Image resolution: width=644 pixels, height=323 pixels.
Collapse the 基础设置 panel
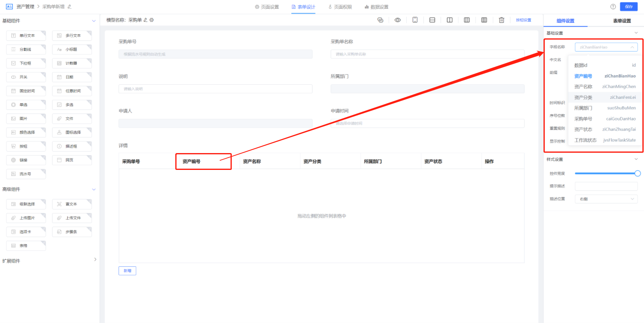click(636, 33)
